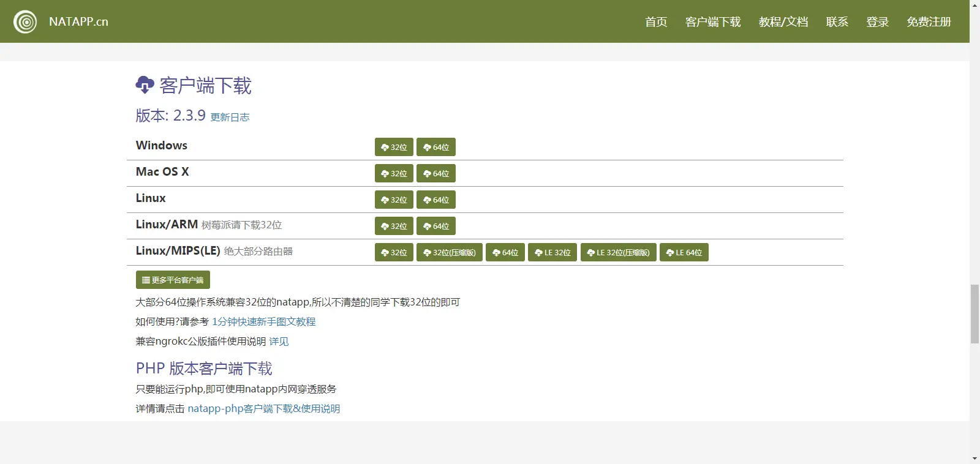Open NATAPP.cn home brand link
The height and width of the screenshot is (464, 980).
pyautogui.click(x=78, y=21)
